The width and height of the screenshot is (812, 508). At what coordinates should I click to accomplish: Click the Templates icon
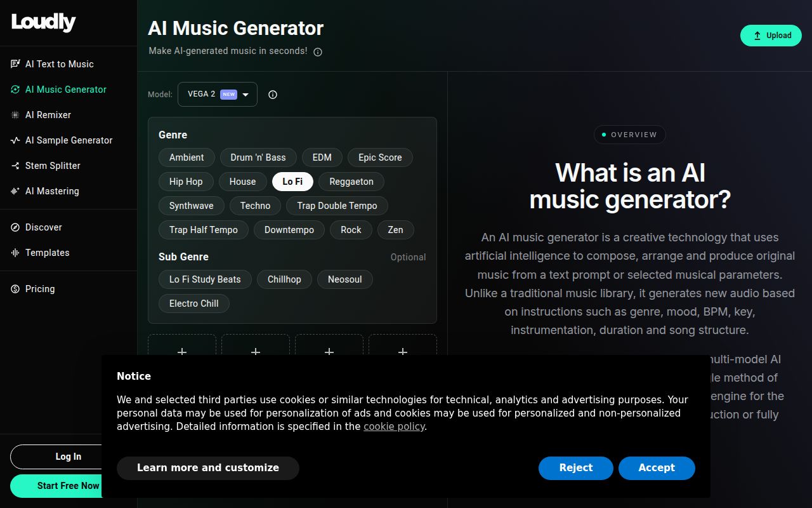click(x=15, y=253)
